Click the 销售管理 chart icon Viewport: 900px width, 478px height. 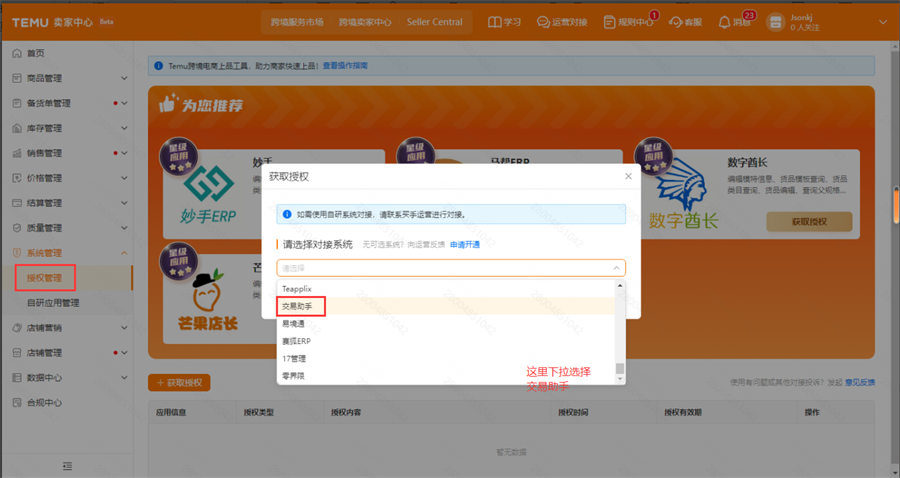[x=17, y=153]
